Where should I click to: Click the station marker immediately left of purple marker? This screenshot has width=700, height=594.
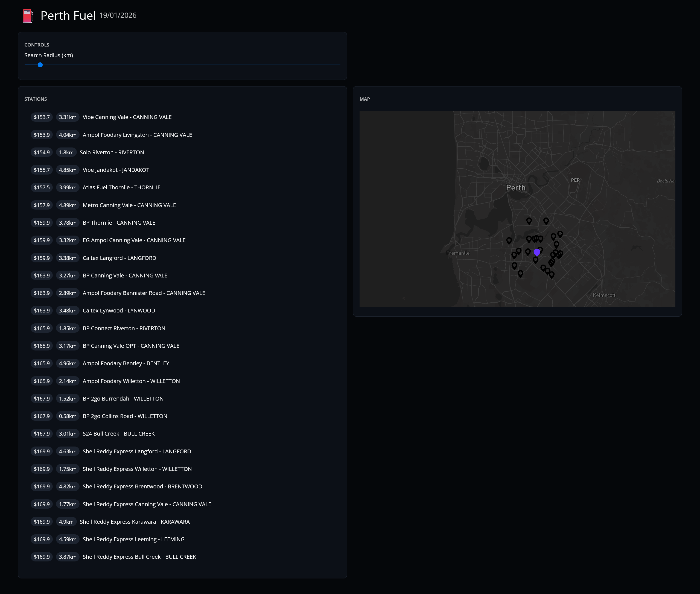click(x=528, y=251)
